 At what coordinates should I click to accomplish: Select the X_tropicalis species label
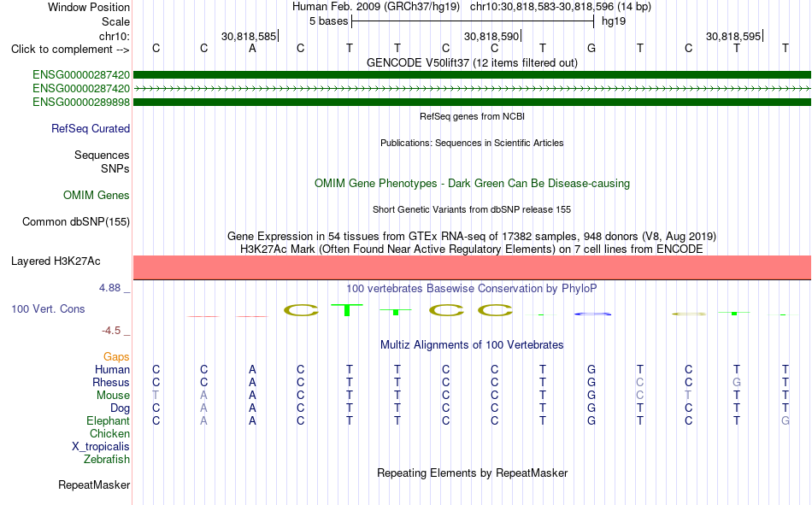click(x=101, y=447)
